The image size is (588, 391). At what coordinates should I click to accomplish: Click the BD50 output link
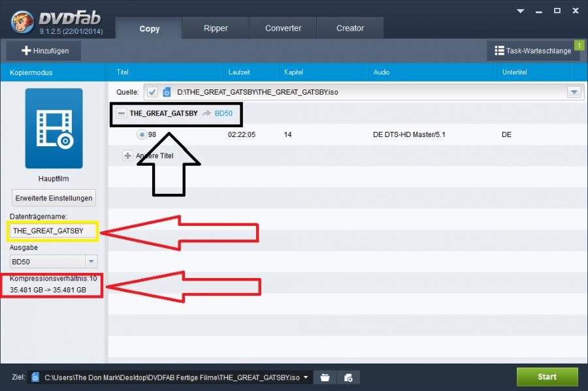[x=223, y=113]
